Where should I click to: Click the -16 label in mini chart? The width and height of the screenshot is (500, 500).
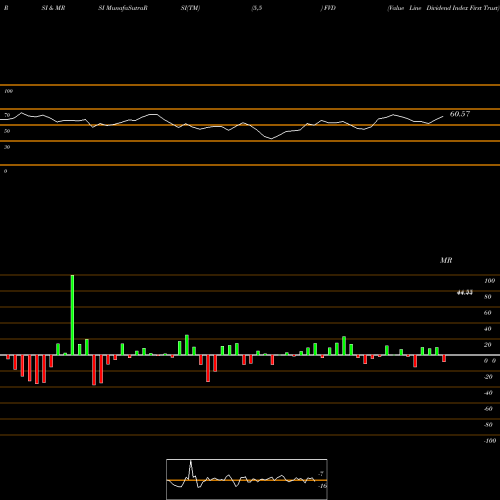[322, 486]
